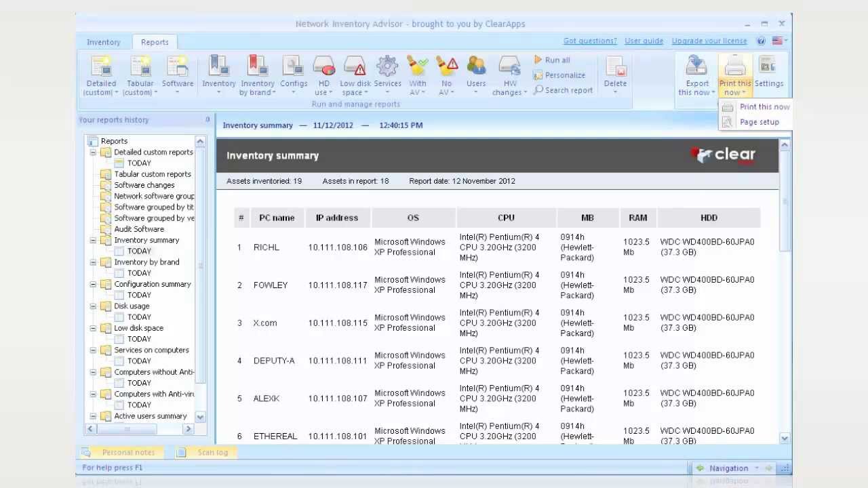868x488 pixels.
Task: Collapse the Inventory summary tree node
Action: (94, 241)
